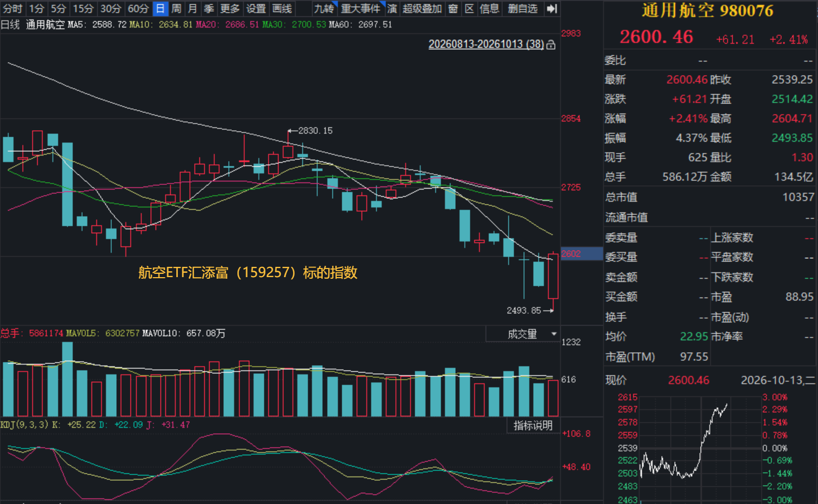Select the 日 daily K-line period

161,9
